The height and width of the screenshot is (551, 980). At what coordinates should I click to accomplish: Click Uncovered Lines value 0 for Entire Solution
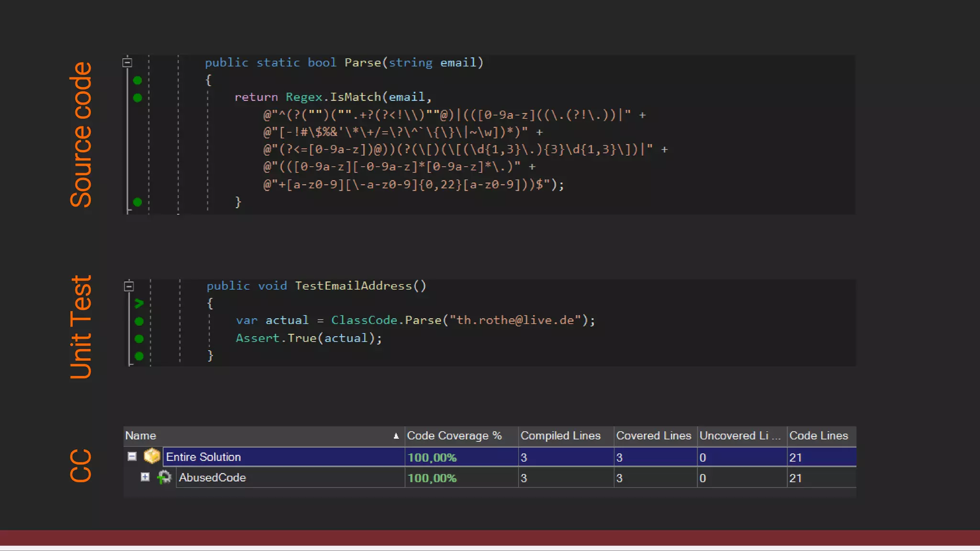702,458
